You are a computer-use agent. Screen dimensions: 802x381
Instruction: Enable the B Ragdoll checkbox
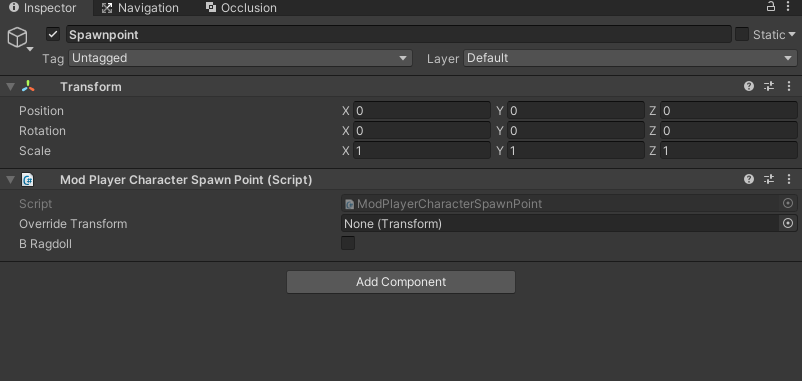point(348,243)
